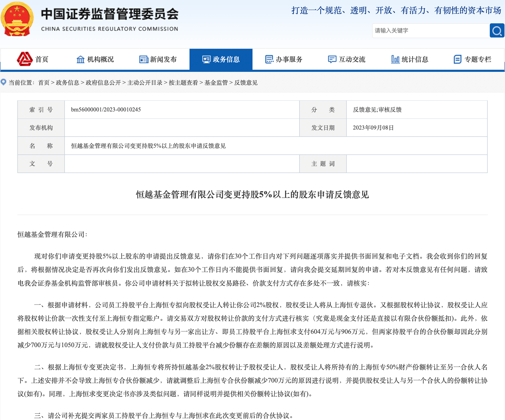Click the building icon beside 机构概况
Viewport: 505px width, 420px height.
[80, 60]
